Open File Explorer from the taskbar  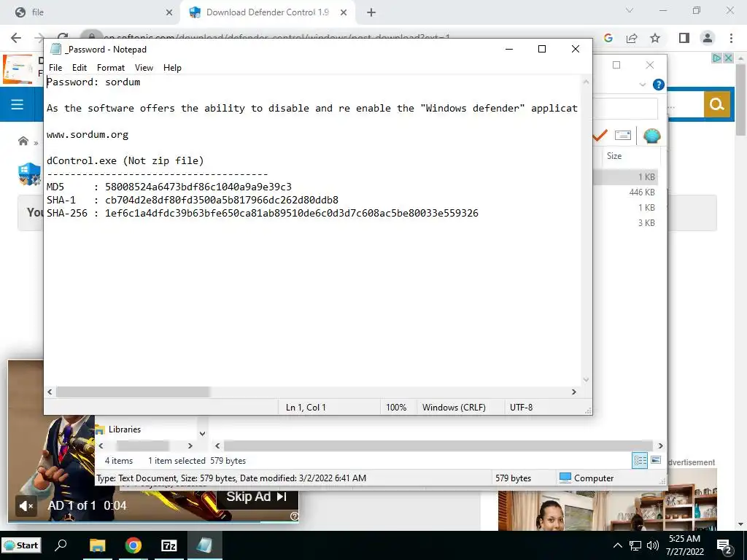pos(98,545)
